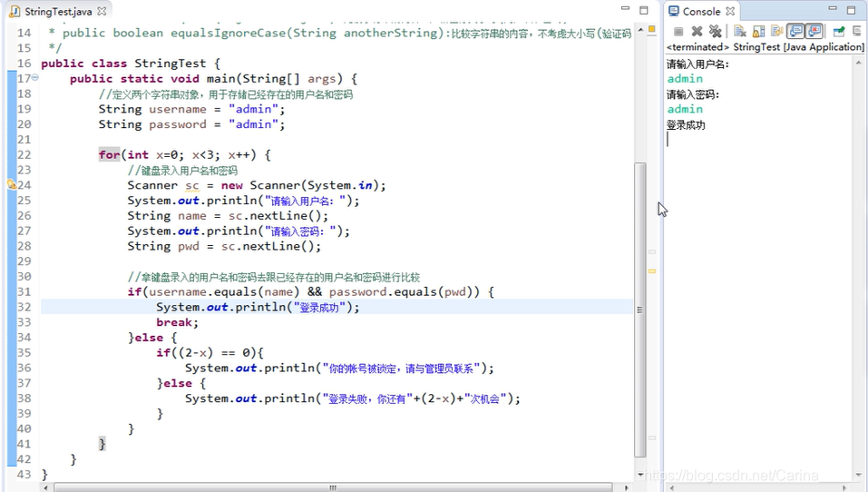Click the "if((2-x) == 0)" condition on line 35
868x492 pixels.
pyautogui.click(x=206, y=352)
